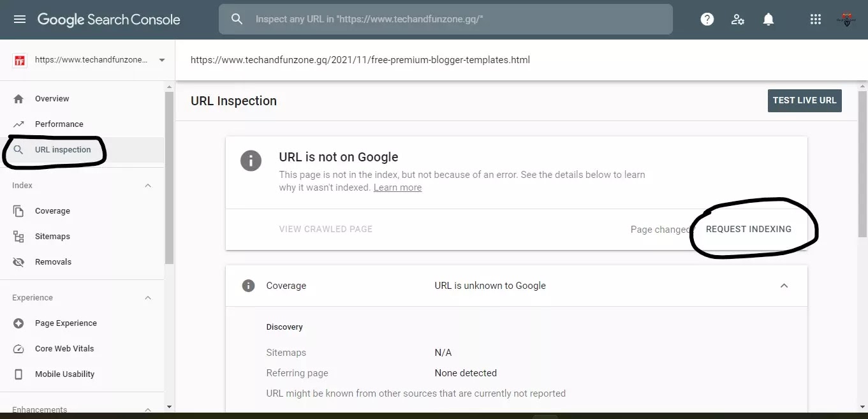Click the info icon beside URL is not on Google
This screenshot has height=419, width=868.
click(x=251, y=161)
